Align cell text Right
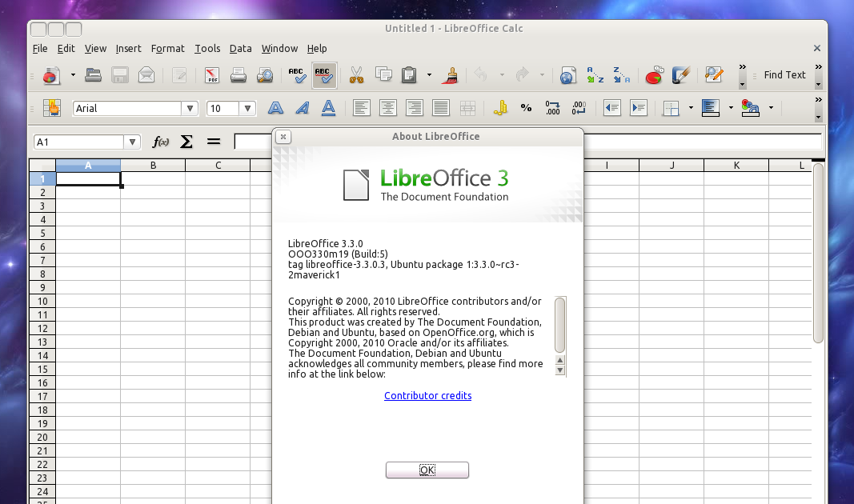The width and height of the screenshot is (854, 504). [x=415, y=108]
